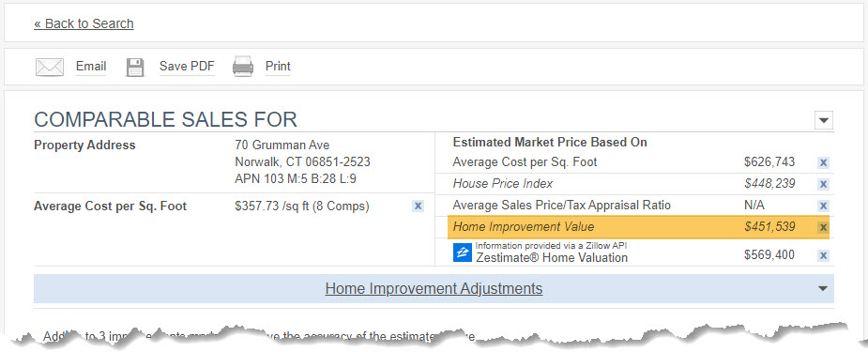The height and width of the screenshot is (352, 868).
Task: Click the Email envelope icon
Action: point(50,67)
